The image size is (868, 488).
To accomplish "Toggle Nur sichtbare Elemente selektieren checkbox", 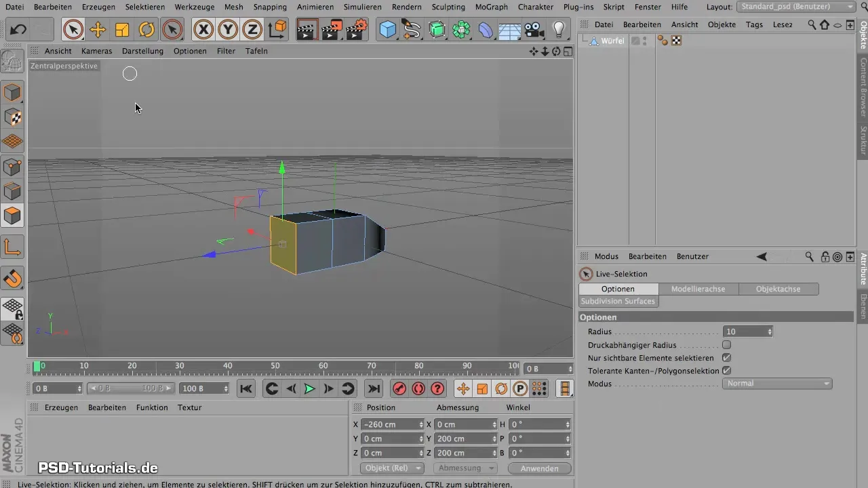I will point(726,358).
